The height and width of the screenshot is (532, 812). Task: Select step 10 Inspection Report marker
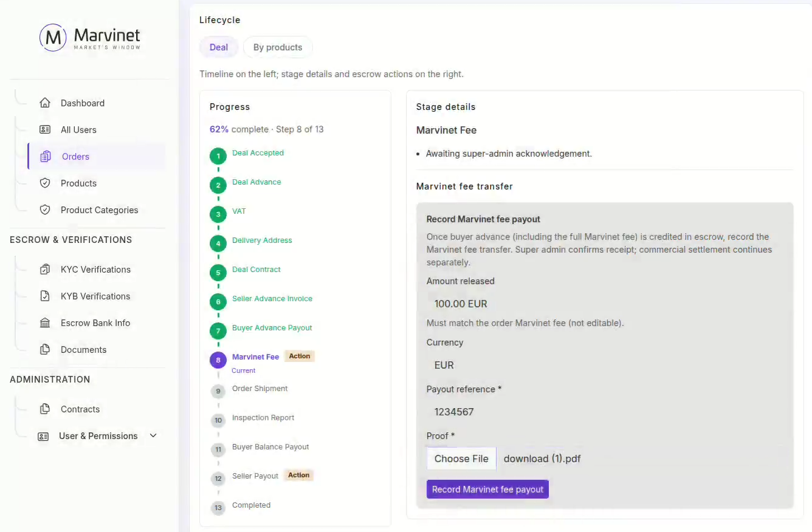(218, 420)
